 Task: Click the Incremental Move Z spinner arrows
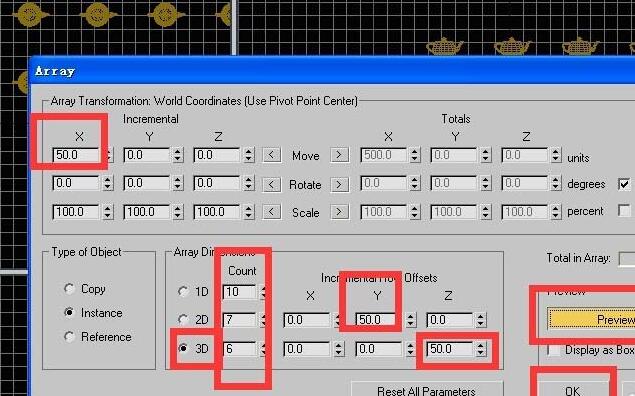pos(248,155)
